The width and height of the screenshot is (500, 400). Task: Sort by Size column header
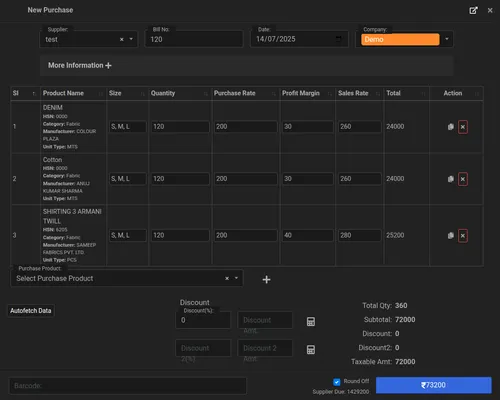tap(127, 93)
